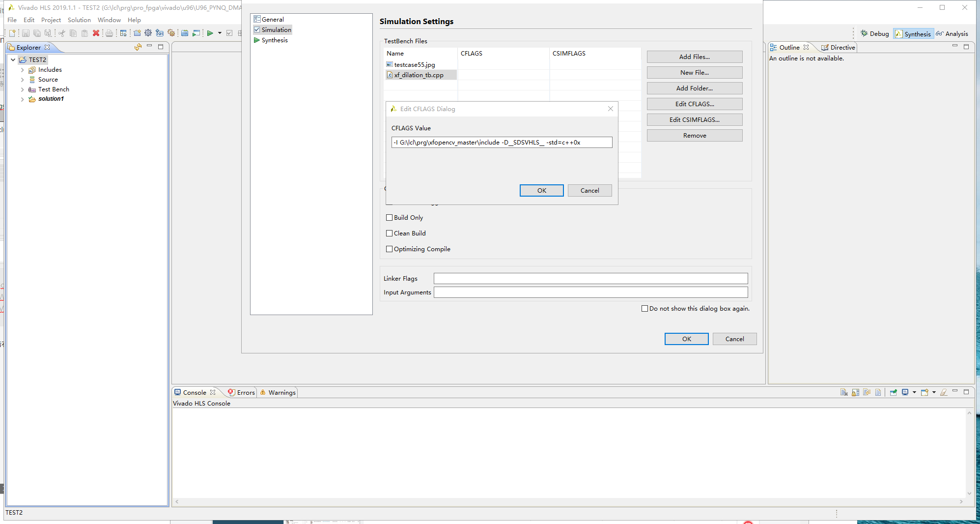Click the Reset Perspective toolbar icon
980x524 pixels.
point(123,33)
